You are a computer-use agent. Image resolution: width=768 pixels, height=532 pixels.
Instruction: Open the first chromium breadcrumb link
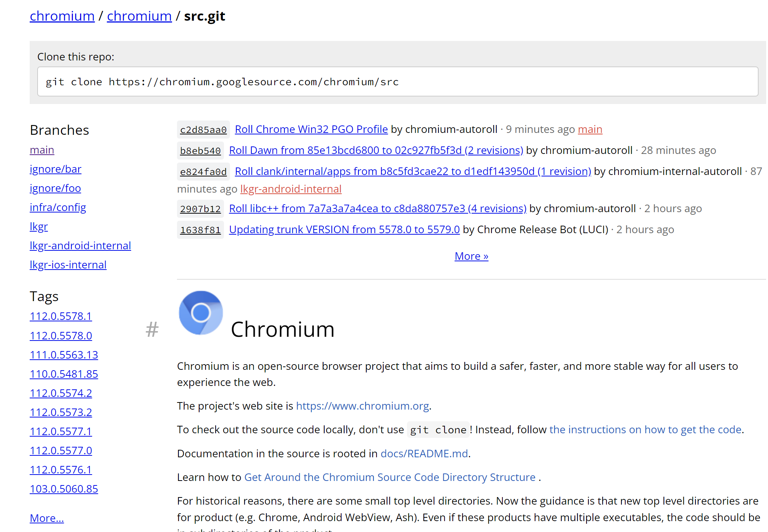click(x=62, y=16)
